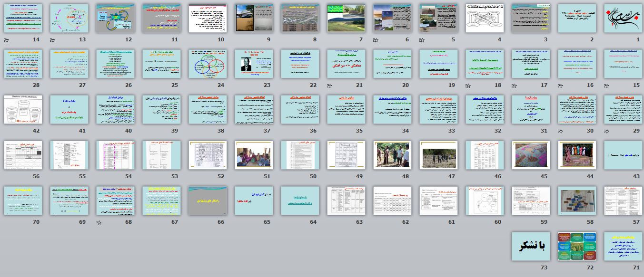Choose slide 4 with network diagram
Image resolution: width=644 pixels, height=277 pixels.
pyautogui.click(x=484, y=19)
